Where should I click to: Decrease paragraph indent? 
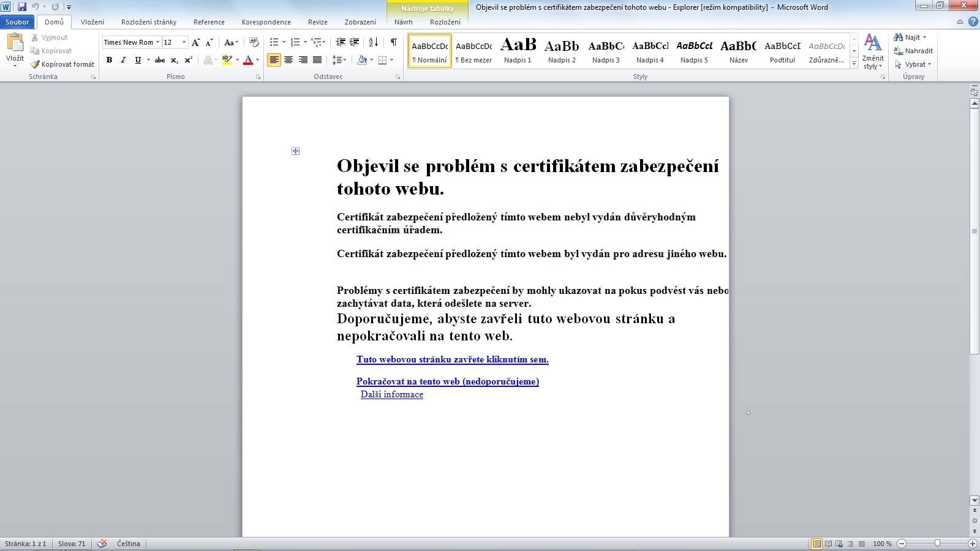(341, 42)
